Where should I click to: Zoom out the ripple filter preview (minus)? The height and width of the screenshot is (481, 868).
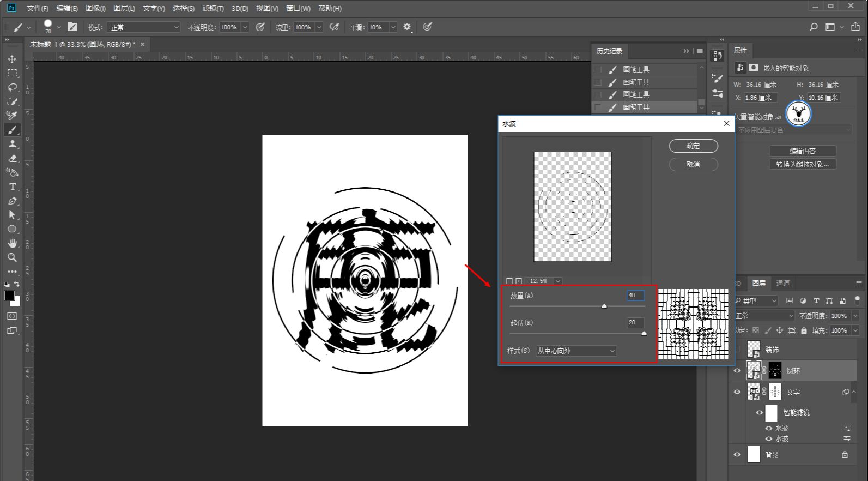[509, 281]
